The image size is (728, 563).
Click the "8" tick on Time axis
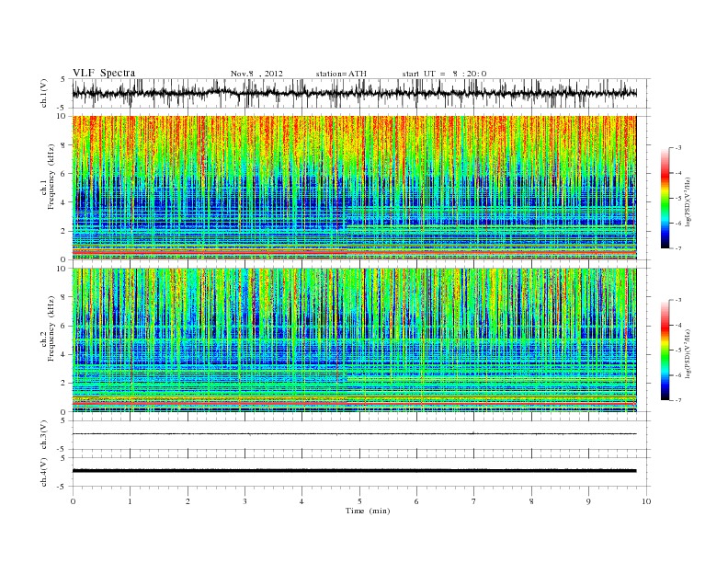click(531, 501)
